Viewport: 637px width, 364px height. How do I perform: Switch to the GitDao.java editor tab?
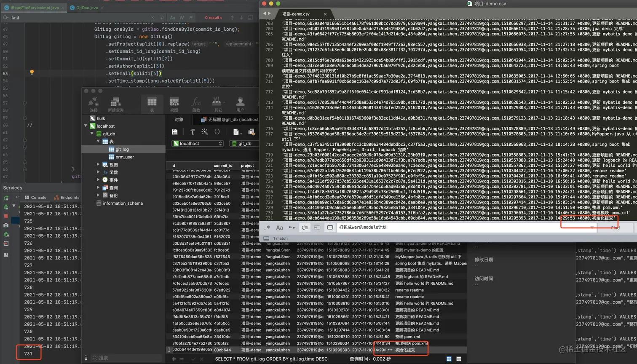pyautogui.click(x=86, y=8)
